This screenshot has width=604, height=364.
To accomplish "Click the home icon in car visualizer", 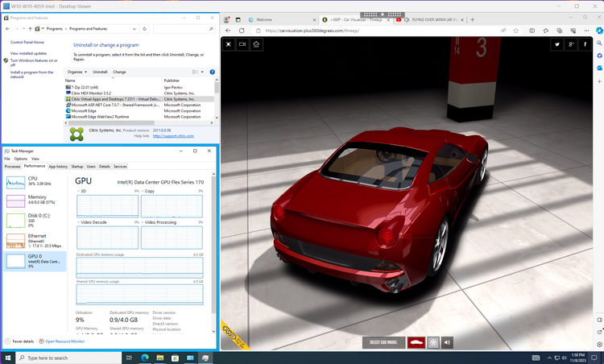I will (x=256, y=44).
